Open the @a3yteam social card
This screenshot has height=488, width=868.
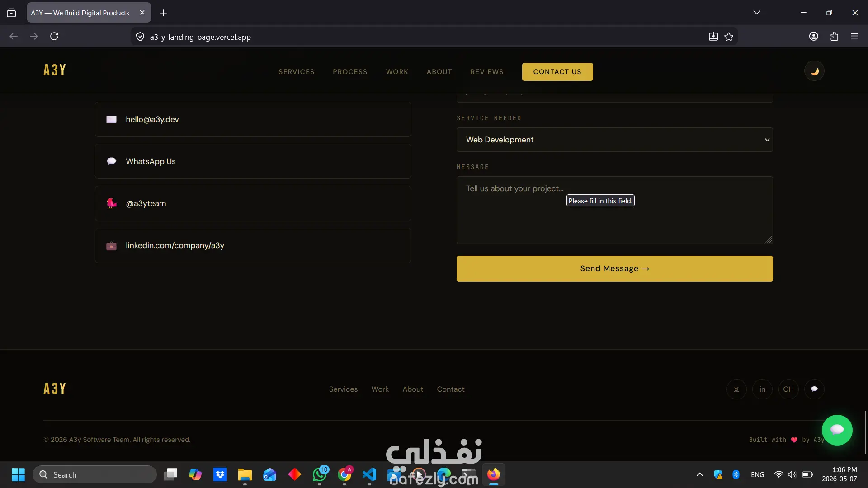[253, 203]
